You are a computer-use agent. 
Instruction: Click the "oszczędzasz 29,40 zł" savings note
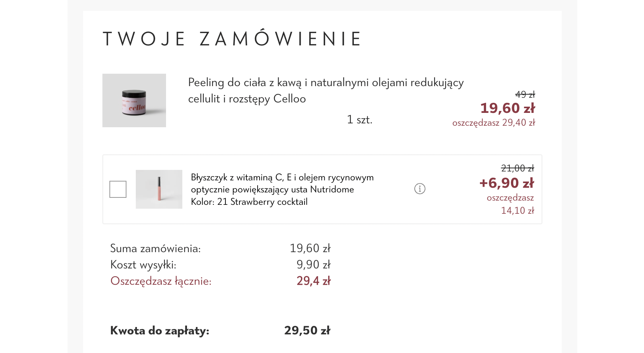point(493,123)
